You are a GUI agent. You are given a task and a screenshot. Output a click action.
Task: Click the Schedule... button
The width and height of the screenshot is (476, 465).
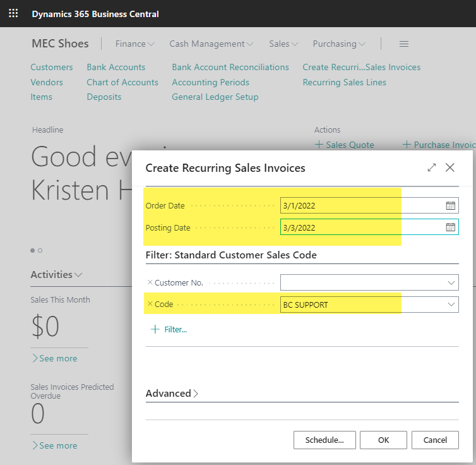[x=324, y=440]
